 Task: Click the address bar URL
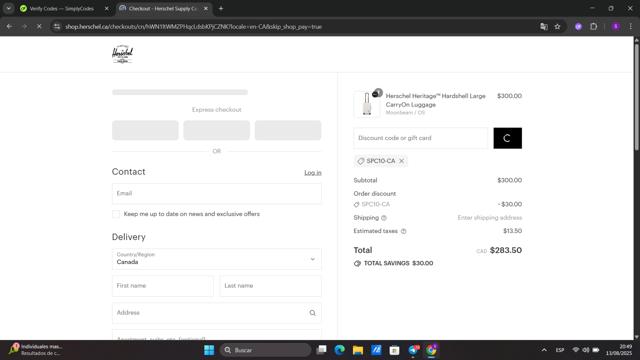click(x=193, y=27)
